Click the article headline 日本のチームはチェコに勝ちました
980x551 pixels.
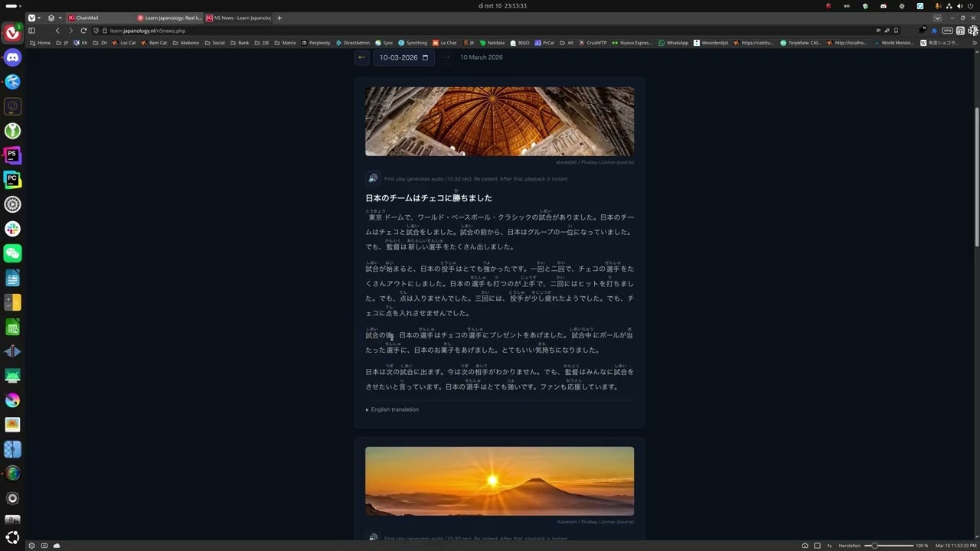pos(429,198)
